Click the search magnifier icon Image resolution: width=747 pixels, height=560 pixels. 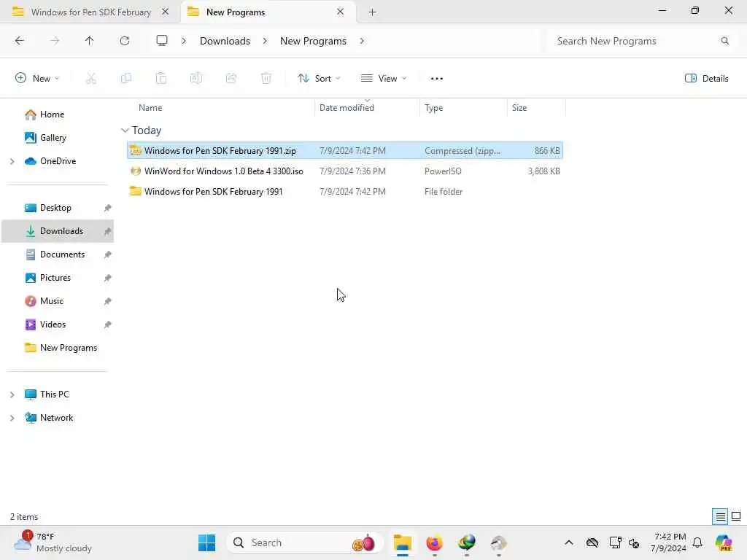click(724, 41)
